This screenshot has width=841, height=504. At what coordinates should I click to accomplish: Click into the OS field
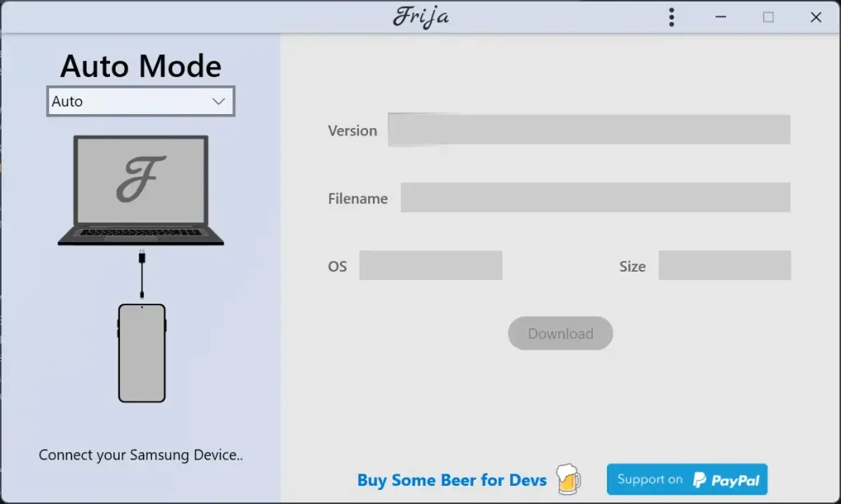click(430, 265)
